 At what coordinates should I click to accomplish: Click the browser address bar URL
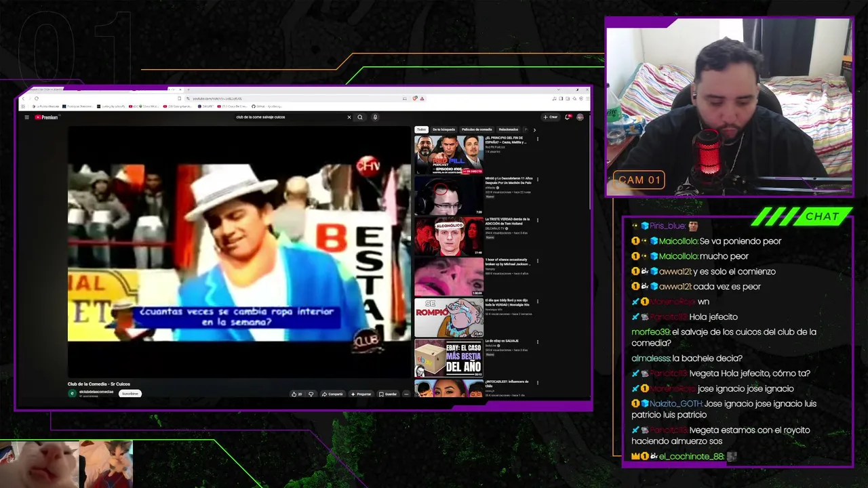point(217,98)
